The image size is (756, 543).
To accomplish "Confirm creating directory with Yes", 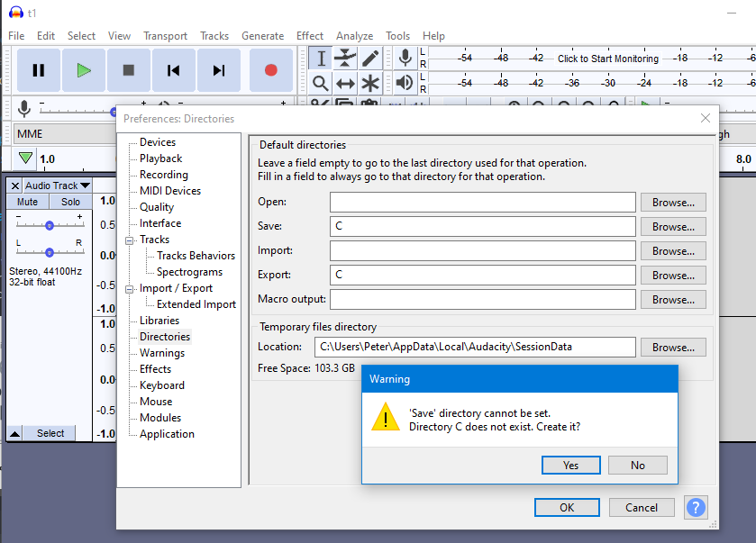I will tap(571, 466).
